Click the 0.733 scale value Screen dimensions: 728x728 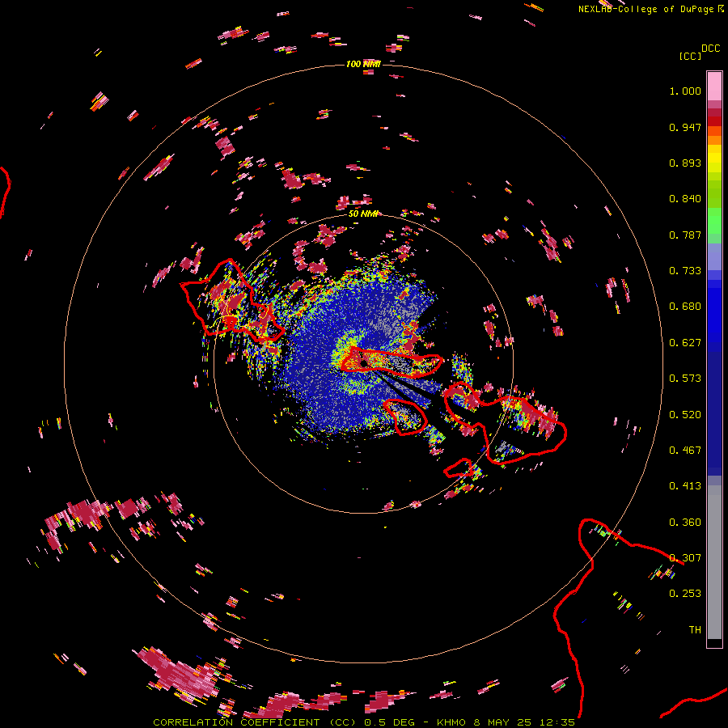pyautogui.click(x=685, y=271)
